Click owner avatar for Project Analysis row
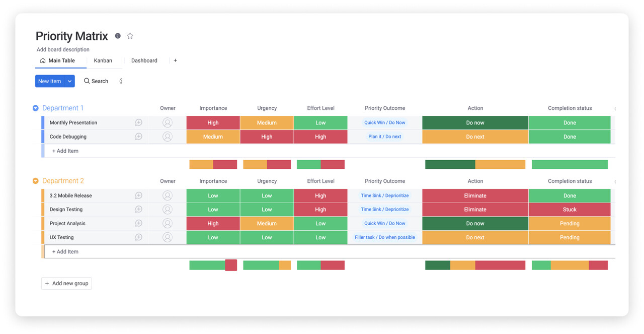 (x=168, y=223)
